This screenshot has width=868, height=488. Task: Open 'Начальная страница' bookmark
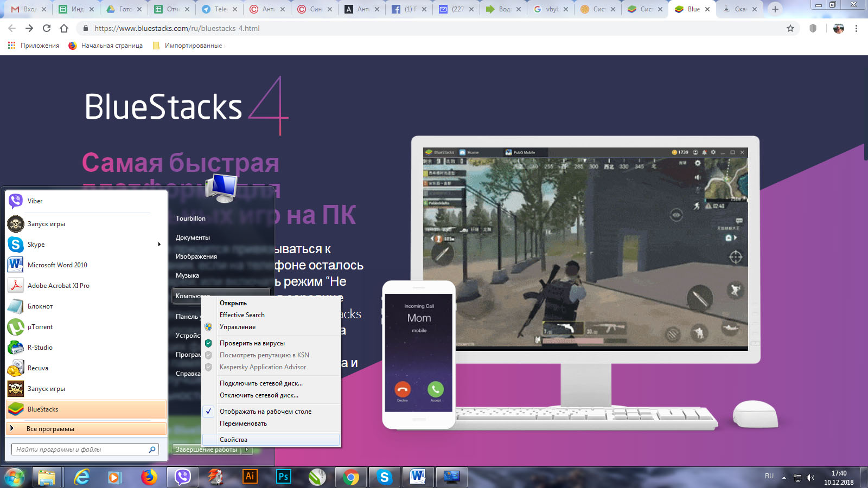[106, 46]
